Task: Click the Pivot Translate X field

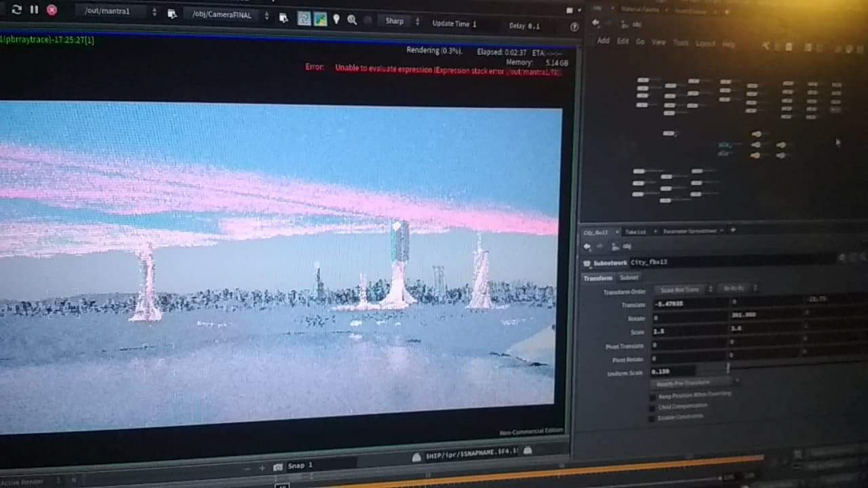Action: [688, 345]
